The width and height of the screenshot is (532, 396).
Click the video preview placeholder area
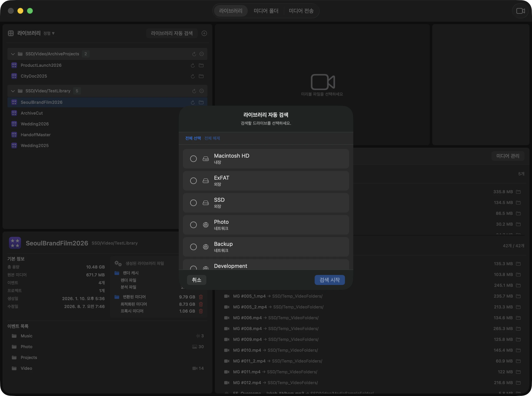pos(322,85)
